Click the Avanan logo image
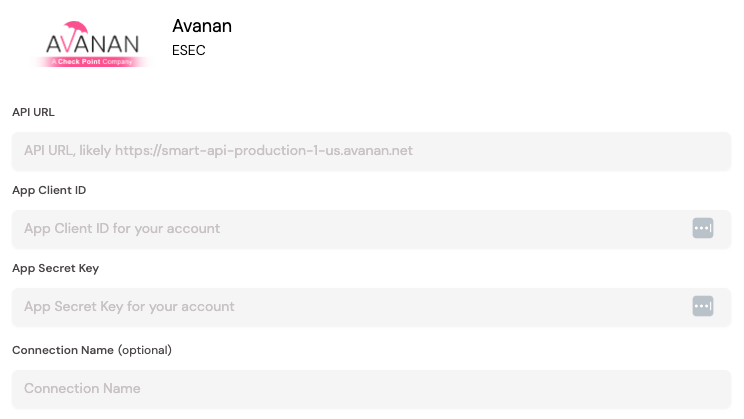The image size is (744, 419). [x=93, y=44]
